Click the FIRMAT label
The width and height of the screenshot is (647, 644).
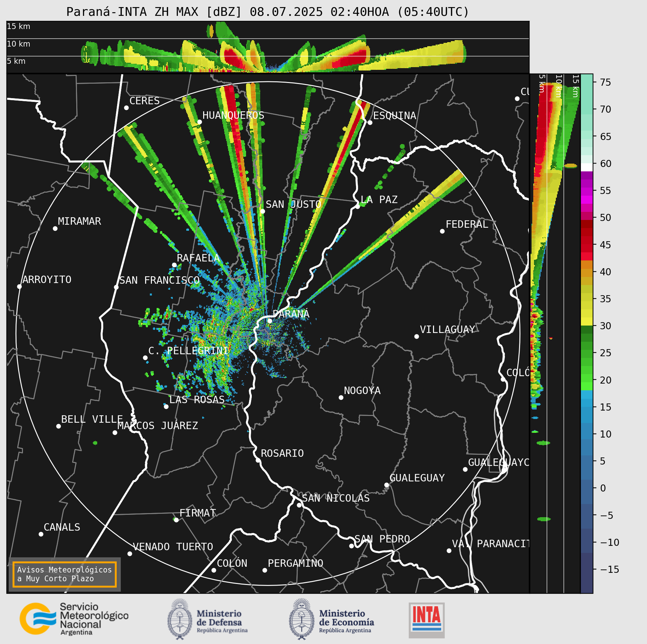click(198, 513)
